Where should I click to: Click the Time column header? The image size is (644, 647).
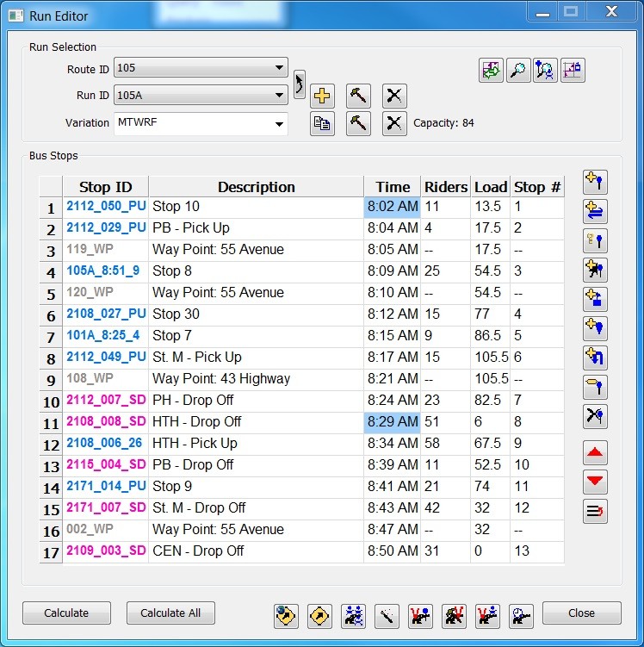click(x=393, y=187)
